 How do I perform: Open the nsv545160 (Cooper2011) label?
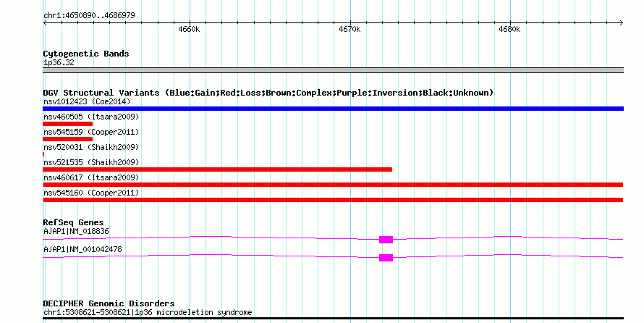pos(91,193)
